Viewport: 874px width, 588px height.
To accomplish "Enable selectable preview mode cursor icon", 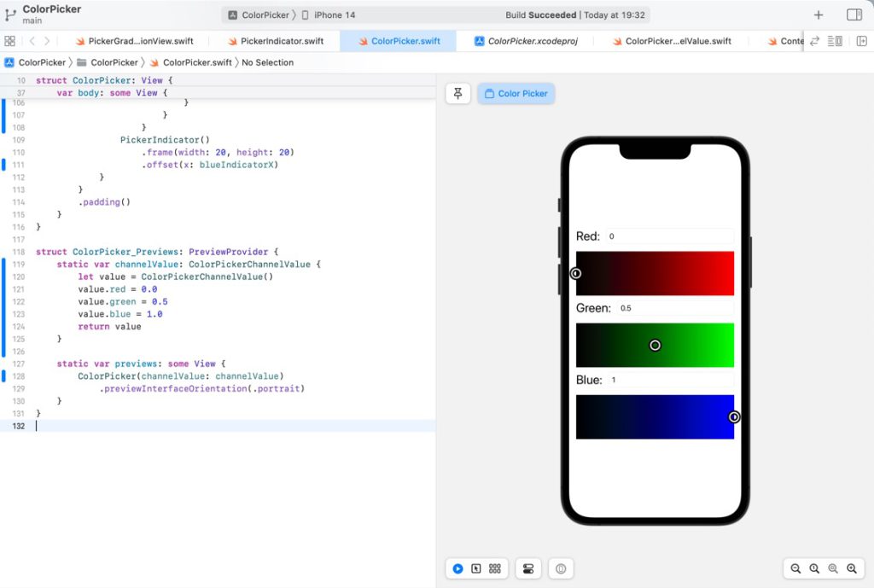I will [476, 568].
